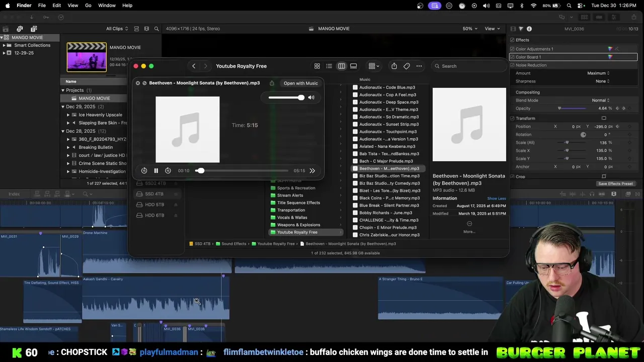644x362 pixels.
Task: Skip forward 15 seconds in preview
Action: pyautogui.click(x=168, y=171)
